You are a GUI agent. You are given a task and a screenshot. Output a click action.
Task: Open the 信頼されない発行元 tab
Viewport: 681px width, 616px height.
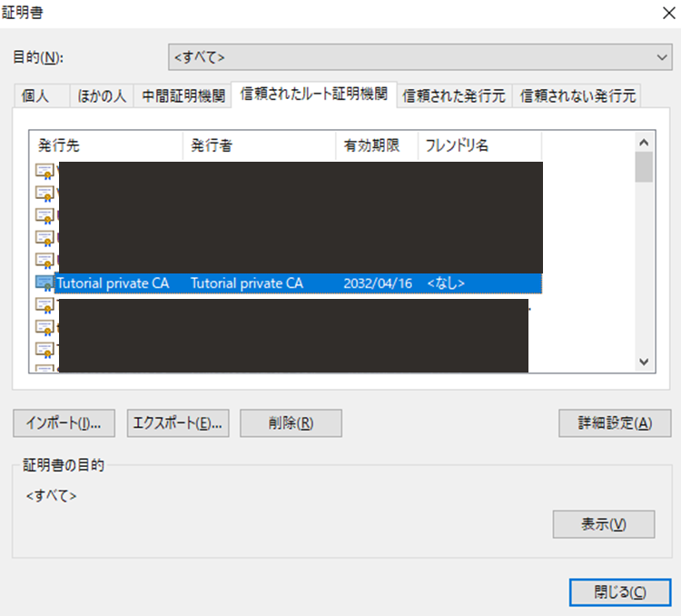coord(577,95)
